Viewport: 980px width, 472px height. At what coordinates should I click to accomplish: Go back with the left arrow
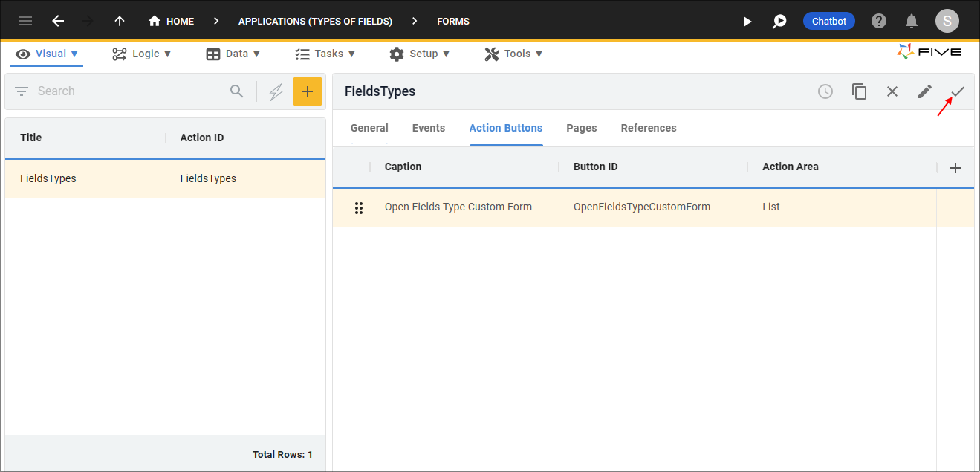[x=58, y=21]
